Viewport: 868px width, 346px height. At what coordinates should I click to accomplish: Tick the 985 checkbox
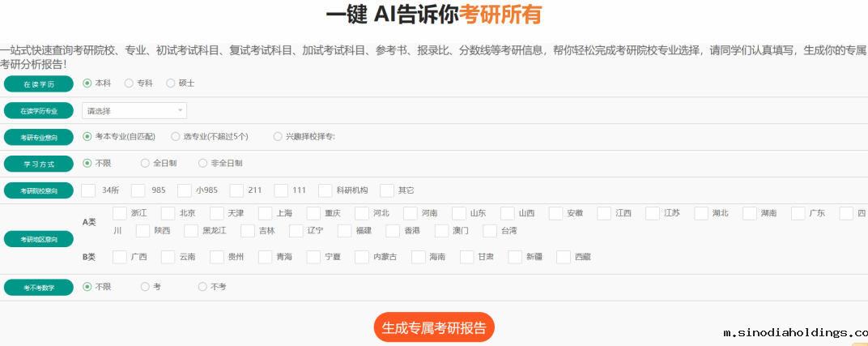point(138,190)
